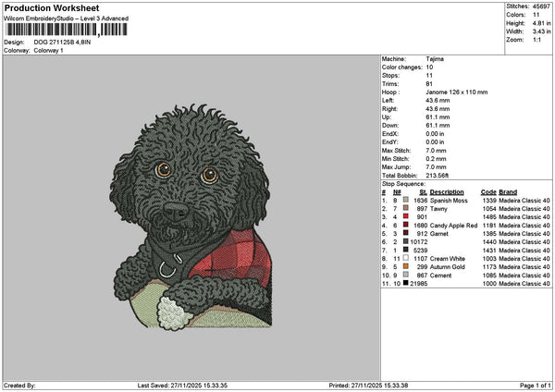The height and width of the screenshot is (392, 555).
Task: Click the Cream White color swatch
Action: coord(406,258)
